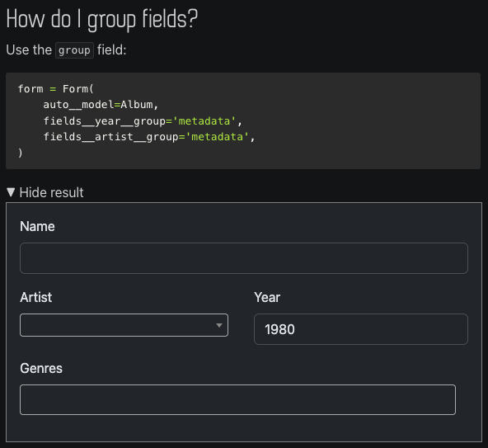Click the "form" variable name in code

(30, 89)
